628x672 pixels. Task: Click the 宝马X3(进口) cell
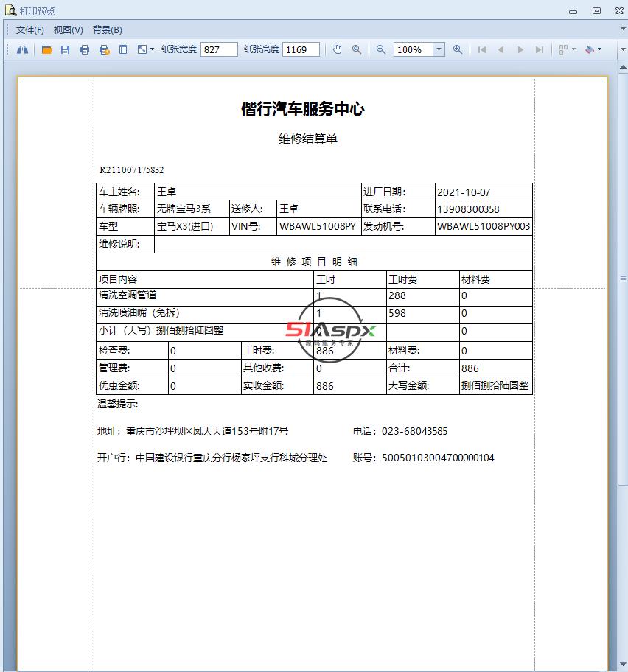(x=192, y=226)
